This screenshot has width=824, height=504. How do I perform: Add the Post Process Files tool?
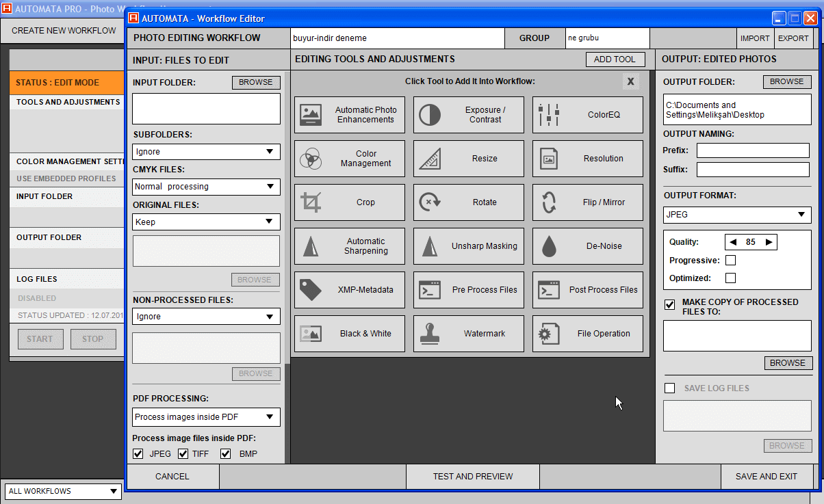point(588,290)
